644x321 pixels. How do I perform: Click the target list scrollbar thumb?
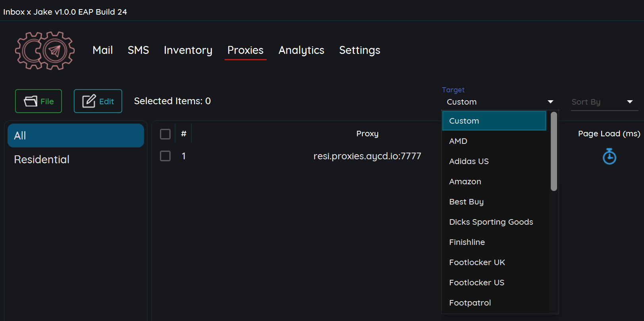tap(554, 151)
